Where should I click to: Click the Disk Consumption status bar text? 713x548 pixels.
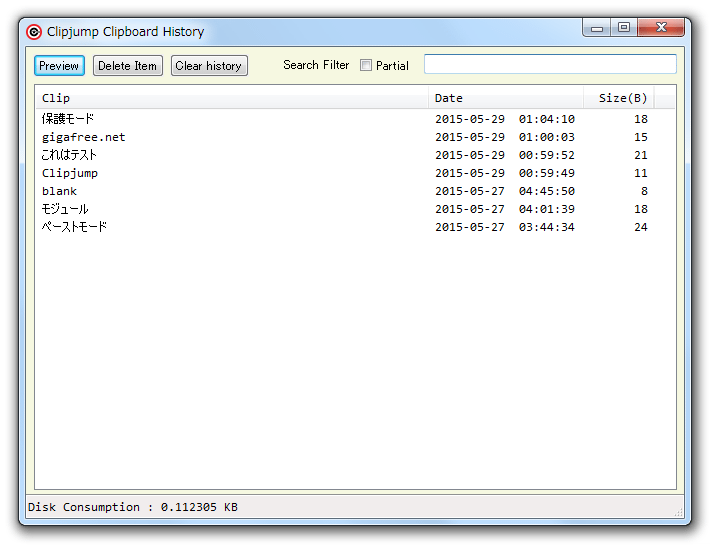[x=133, y=507]
